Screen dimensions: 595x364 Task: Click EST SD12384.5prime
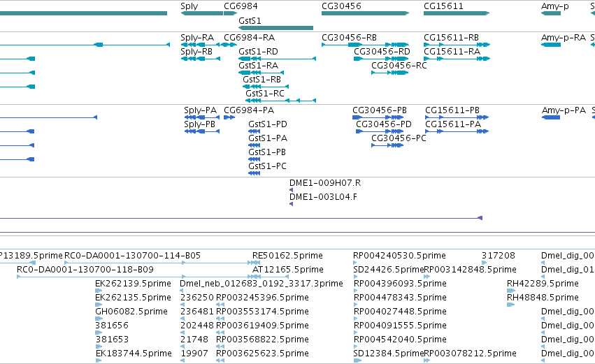click(389, 354)
